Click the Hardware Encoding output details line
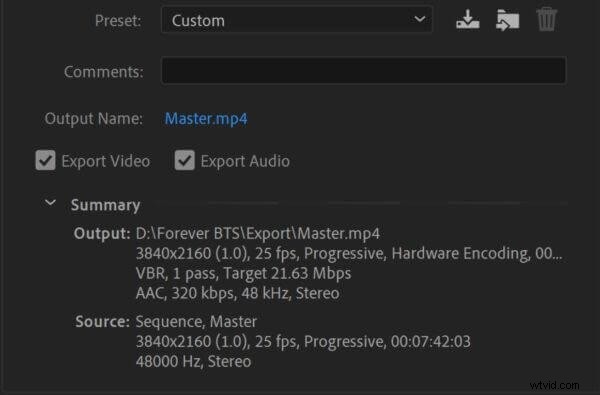The width and height of the screenshot is (600, 395). click(349, 253)
